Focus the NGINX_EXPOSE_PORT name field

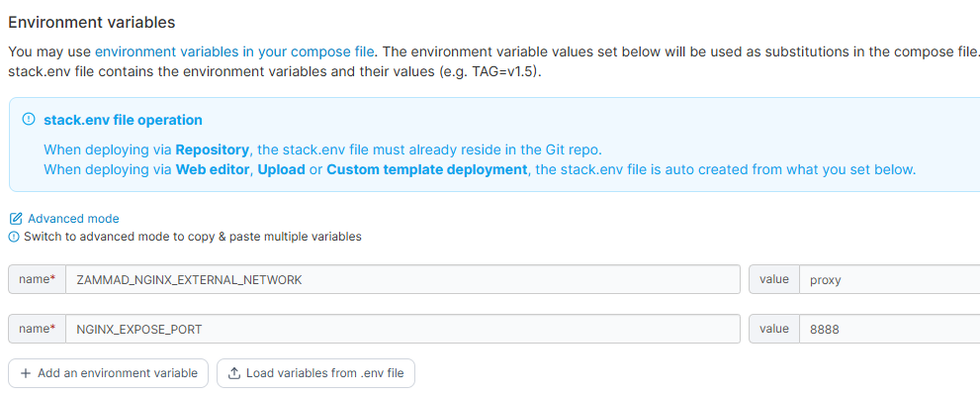[x=401, y=329]
